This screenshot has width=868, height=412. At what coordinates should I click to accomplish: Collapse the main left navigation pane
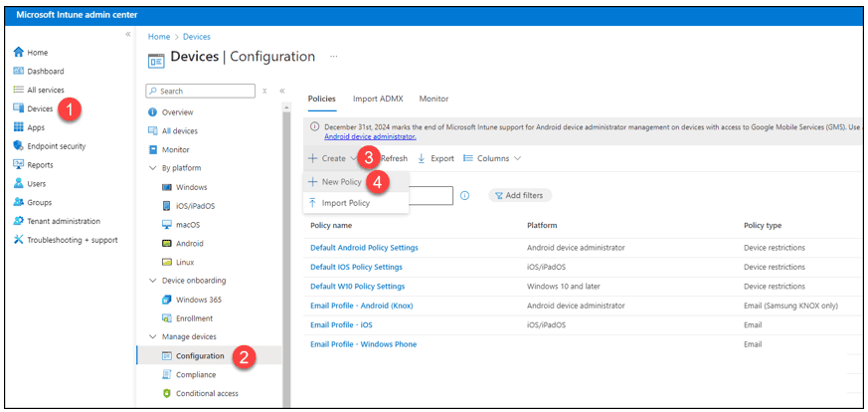(128, 34)
